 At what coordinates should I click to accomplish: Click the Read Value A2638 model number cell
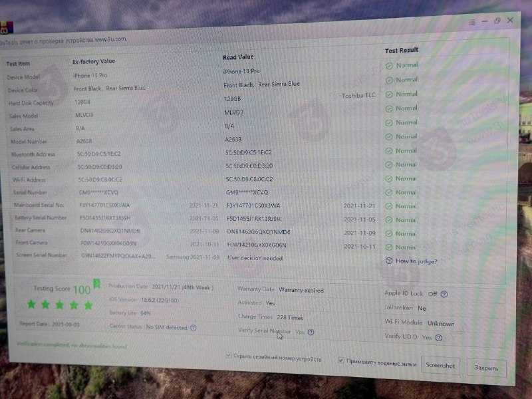233,140
